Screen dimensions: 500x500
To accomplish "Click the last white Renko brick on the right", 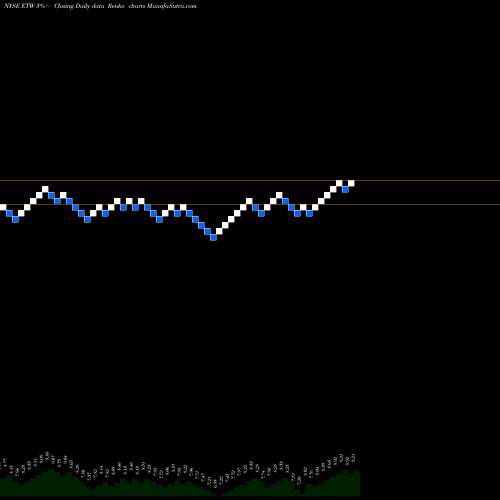I will [351, 183].
